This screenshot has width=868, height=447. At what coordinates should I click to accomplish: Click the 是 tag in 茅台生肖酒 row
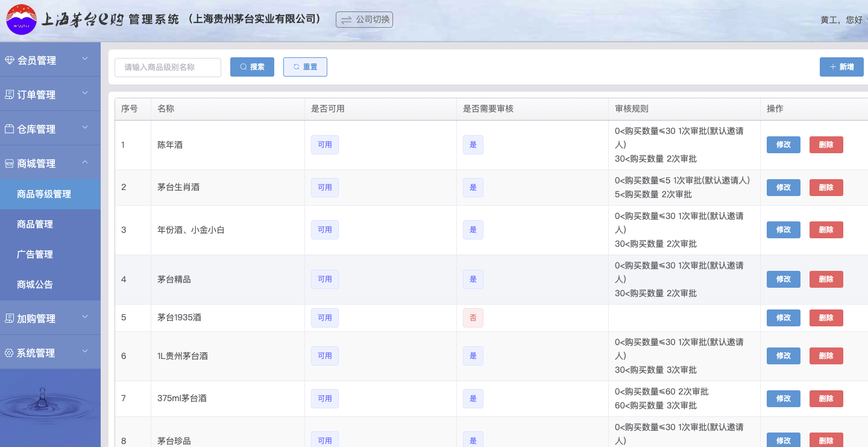coord(473,188)
